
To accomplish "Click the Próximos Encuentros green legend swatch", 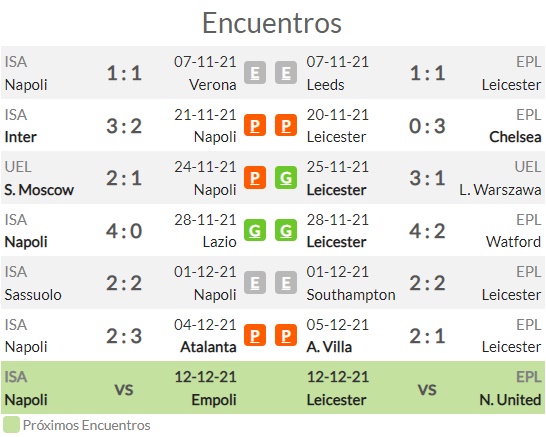I will (11, 425).
